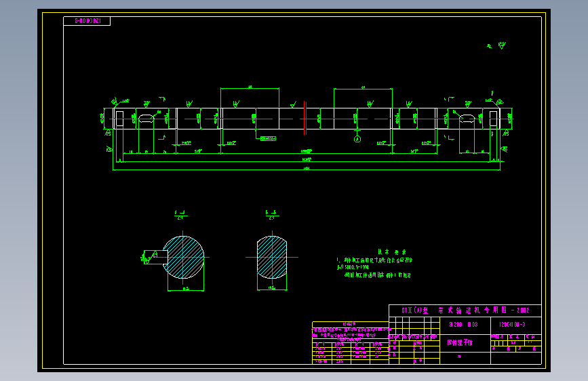Click the JB/T 5000.9-1998 standard reference text
Viewport: 588px width, 381px height.
pyautogui.click(x=353, y=267)
